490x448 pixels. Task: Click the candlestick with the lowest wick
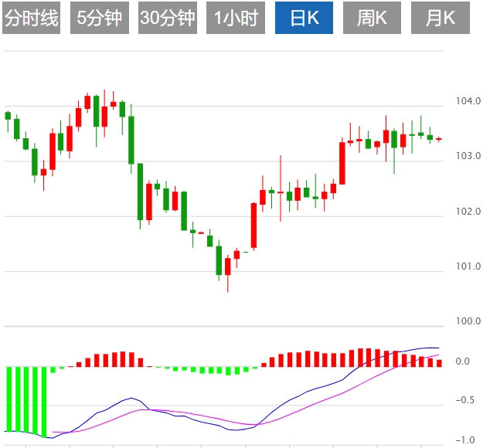[228, 265]
